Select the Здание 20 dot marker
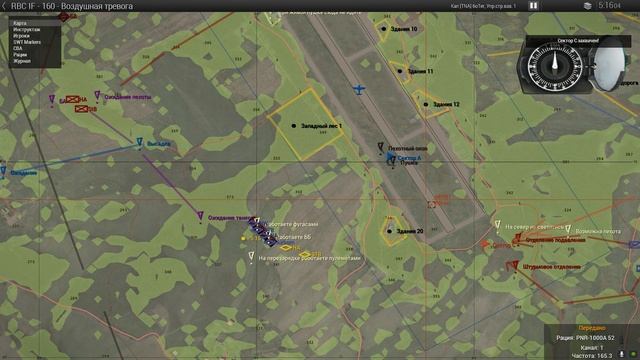Image resolution: width=640 pixels, height=360 pixels. [389, 231]
